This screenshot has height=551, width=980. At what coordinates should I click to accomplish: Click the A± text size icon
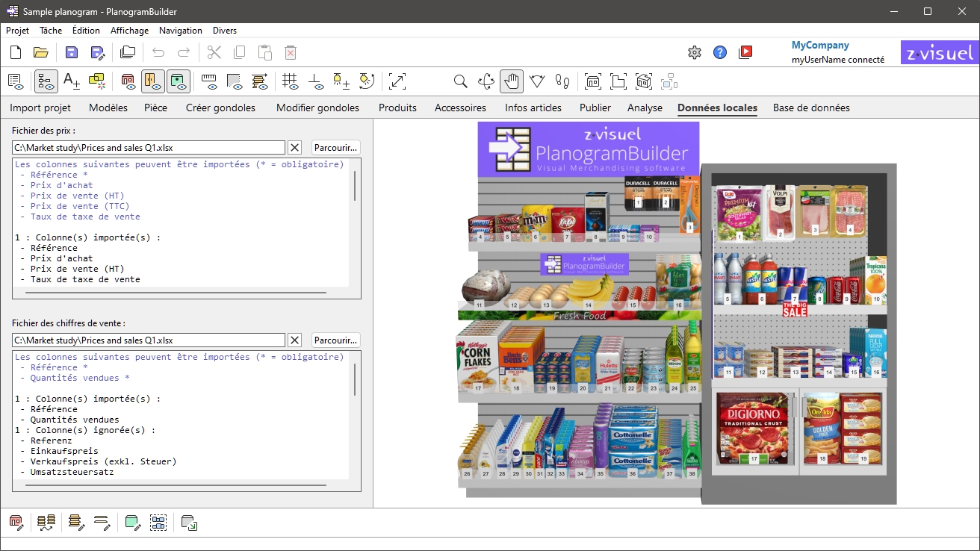coord(72,81)
